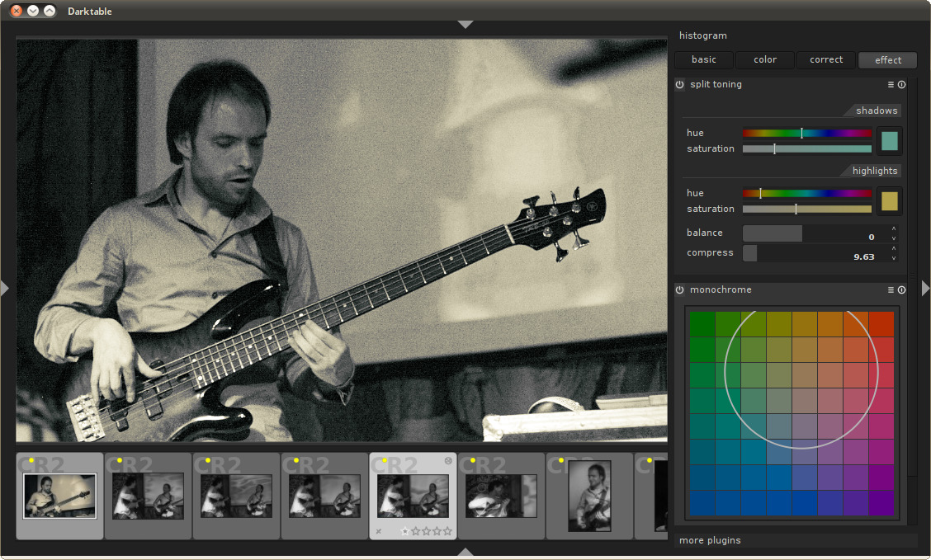Switch to the color module tab

(765, 60)
